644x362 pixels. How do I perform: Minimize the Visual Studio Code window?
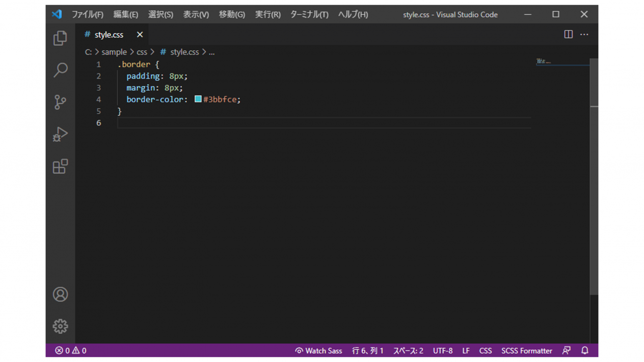[x=528, y=14]
